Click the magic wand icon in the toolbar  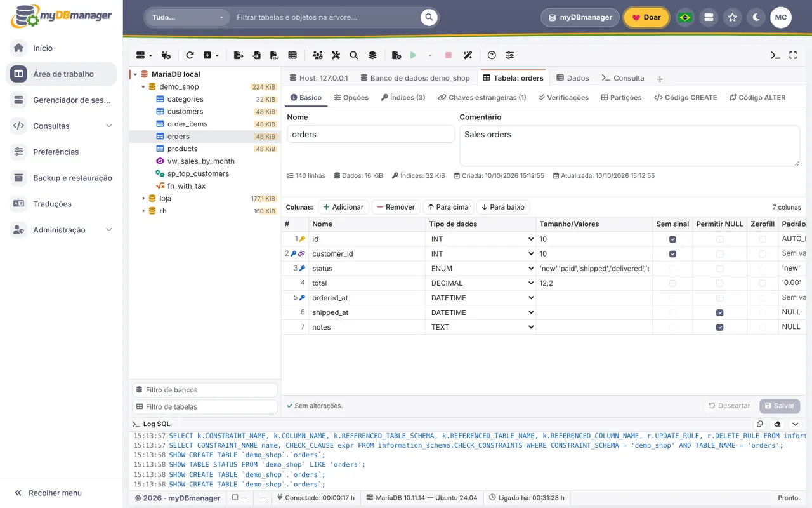pos(468,55)
